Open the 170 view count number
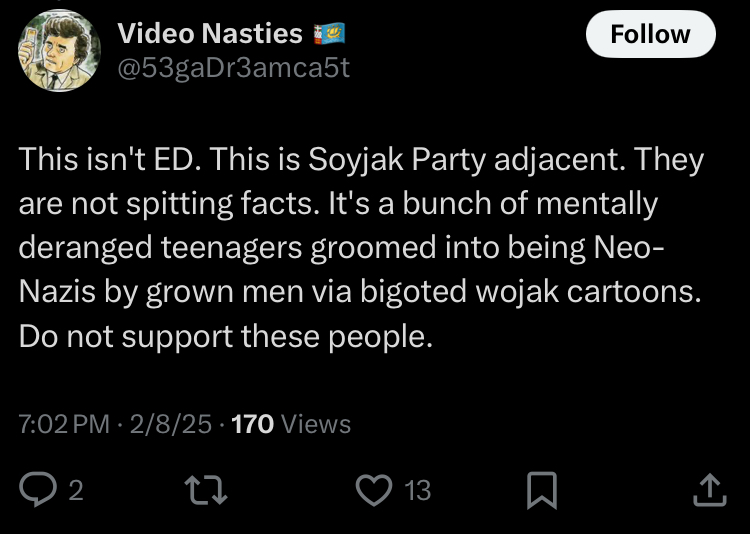The width and height of the screenshot is (750, 534). (x=253, y=424)
